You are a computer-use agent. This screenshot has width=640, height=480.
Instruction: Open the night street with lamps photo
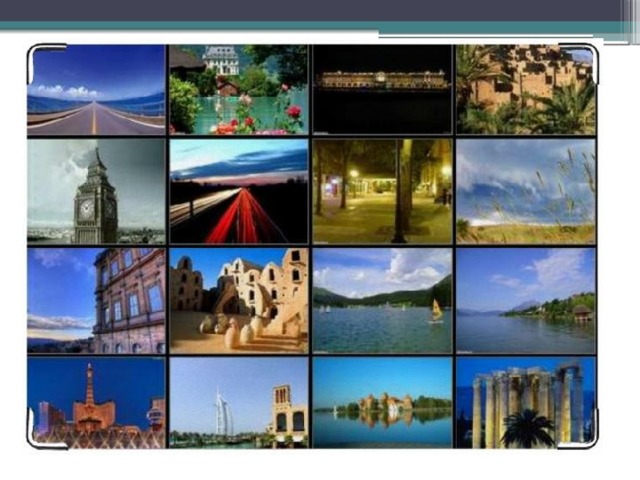[x=382, y=191]
